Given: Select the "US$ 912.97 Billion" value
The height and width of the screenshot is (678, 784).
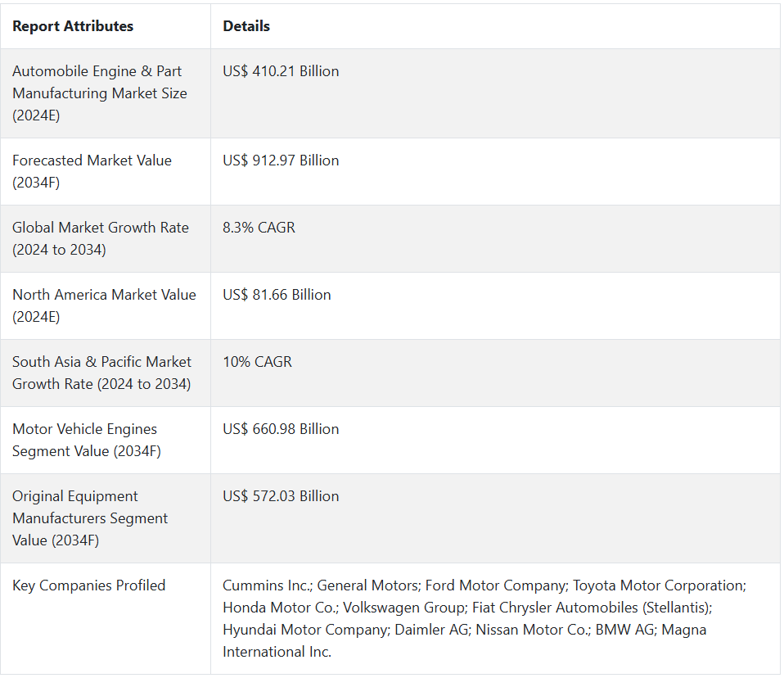Looking at the screenshot, I should tap(281, 160).
